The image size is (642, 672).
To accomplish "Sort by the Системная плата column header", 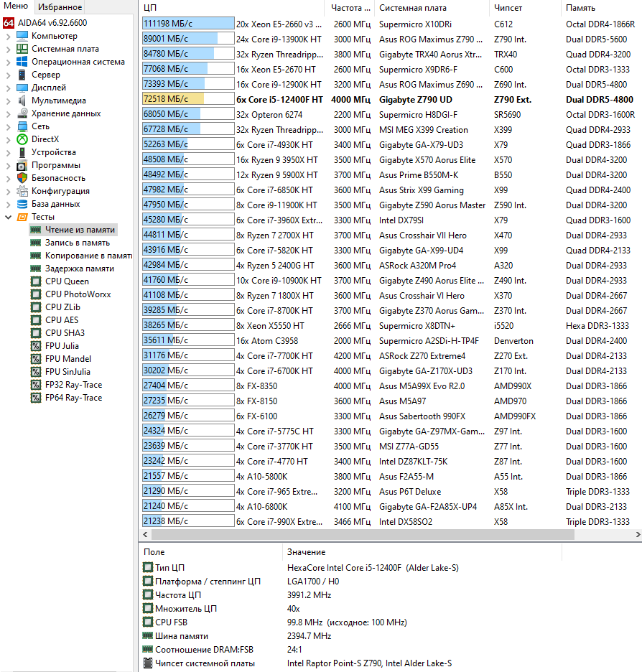I will pyautogui.click(x=432, y=8).
